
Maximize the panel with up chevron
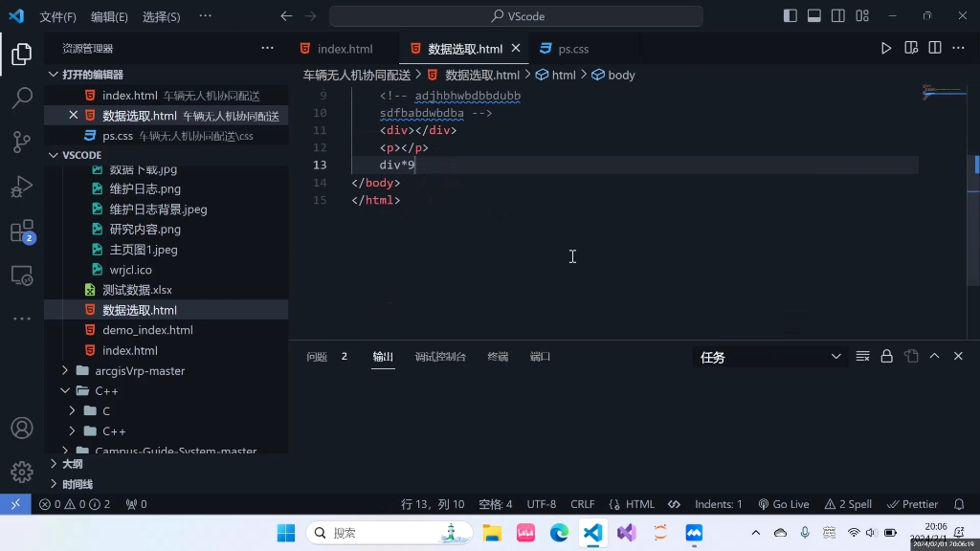[934, 356]
